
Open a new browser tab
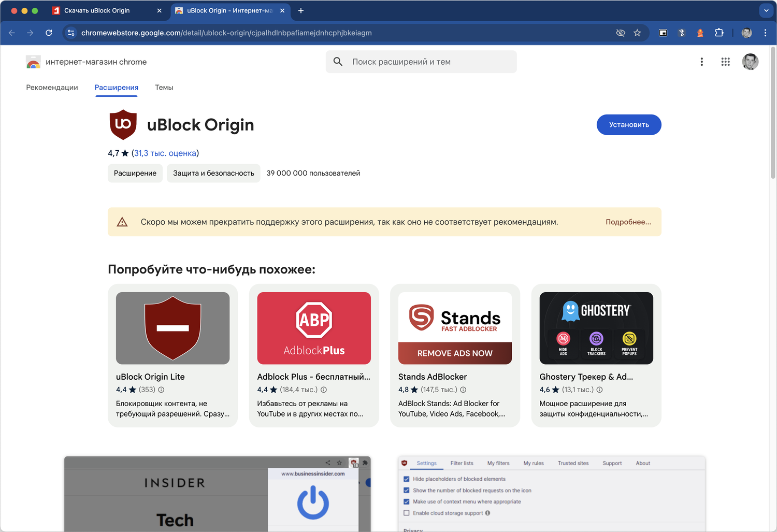[301, 10]
